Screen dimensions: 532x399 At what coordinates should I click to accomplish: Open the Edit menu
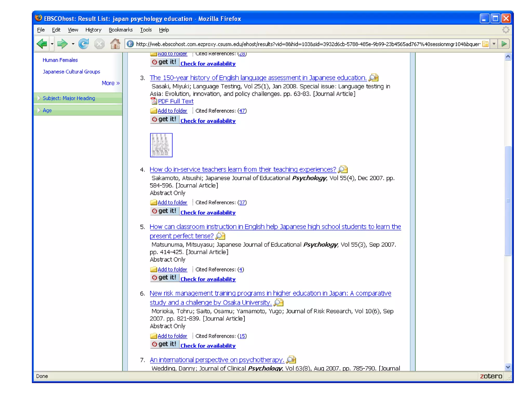point(56,30)
